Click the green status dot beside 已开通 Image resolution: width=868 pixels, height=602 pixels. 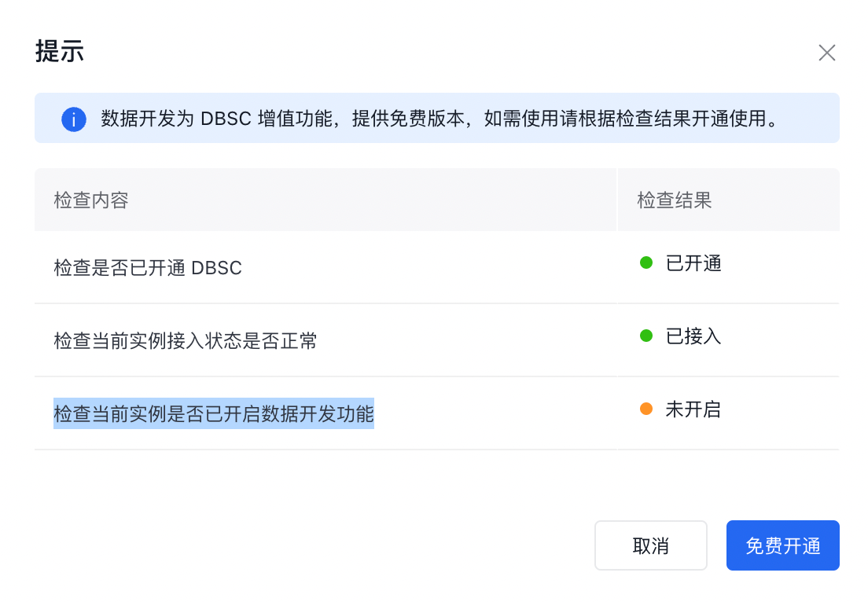[x=646, y=262]
